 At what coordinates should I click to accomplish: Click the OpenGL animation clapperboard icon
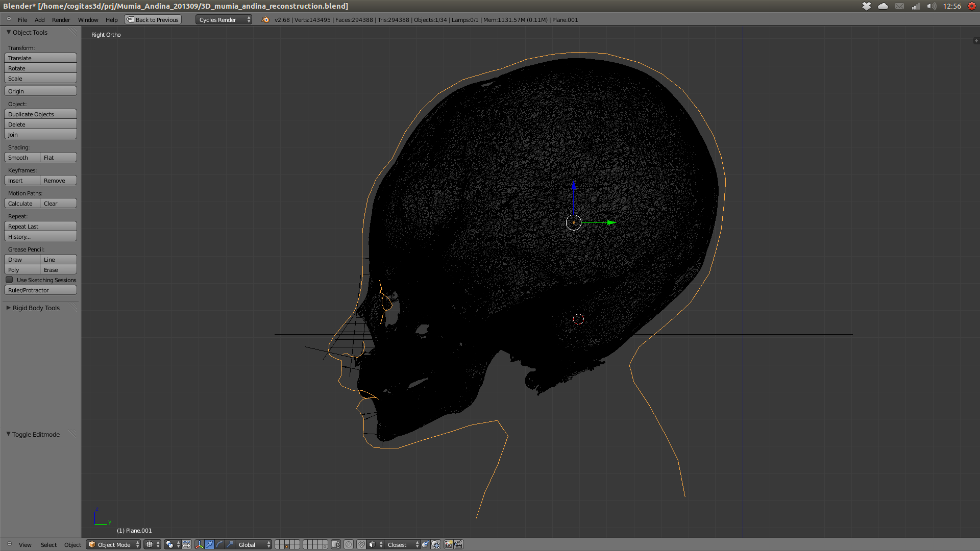[459, 545]
